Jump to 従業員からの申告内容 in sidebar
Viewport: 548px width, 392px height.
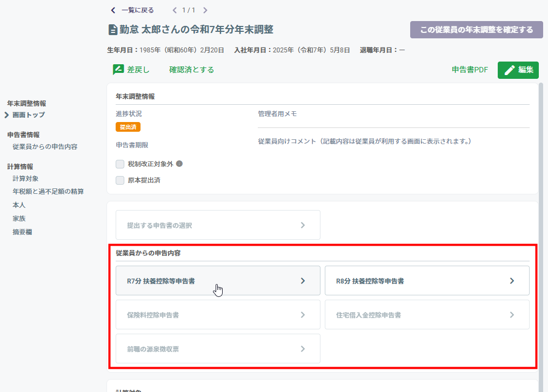[x=45, y=147]
